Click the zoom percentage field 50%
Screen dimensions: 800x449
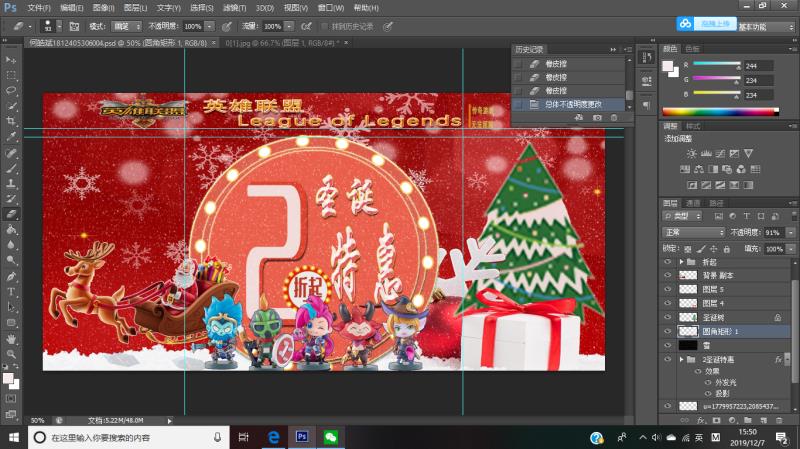tap(38, 420)
